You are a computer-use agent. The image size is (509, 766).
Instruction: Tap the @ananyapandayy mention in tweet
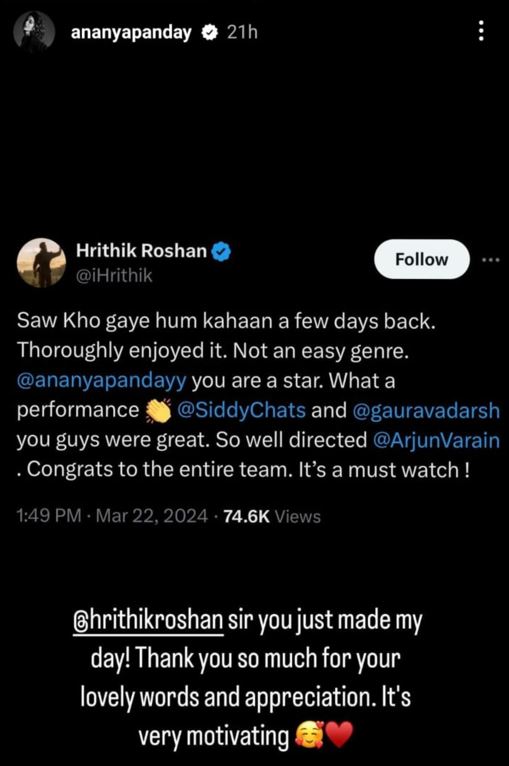tap(102, 381)
